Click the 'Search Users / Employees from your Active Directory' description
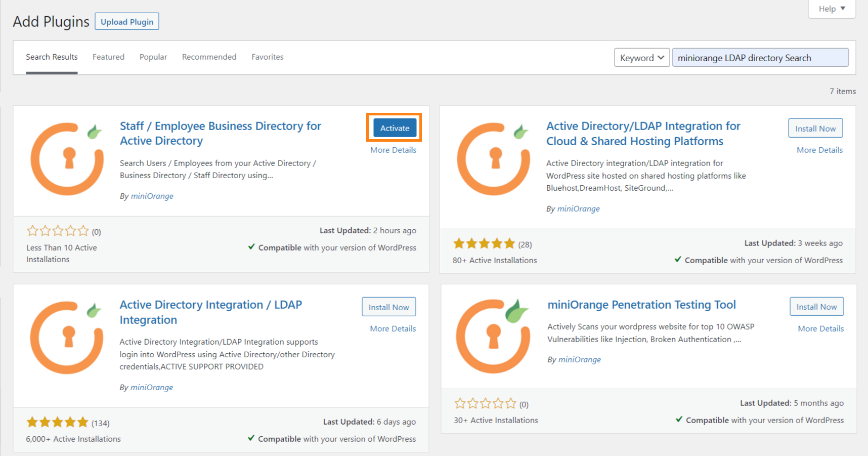Viewport: 868px width, 456px height. 218,169
